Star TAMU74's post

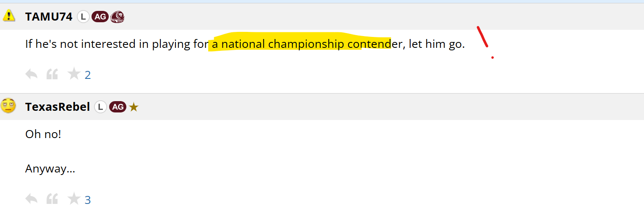point(74,74)
